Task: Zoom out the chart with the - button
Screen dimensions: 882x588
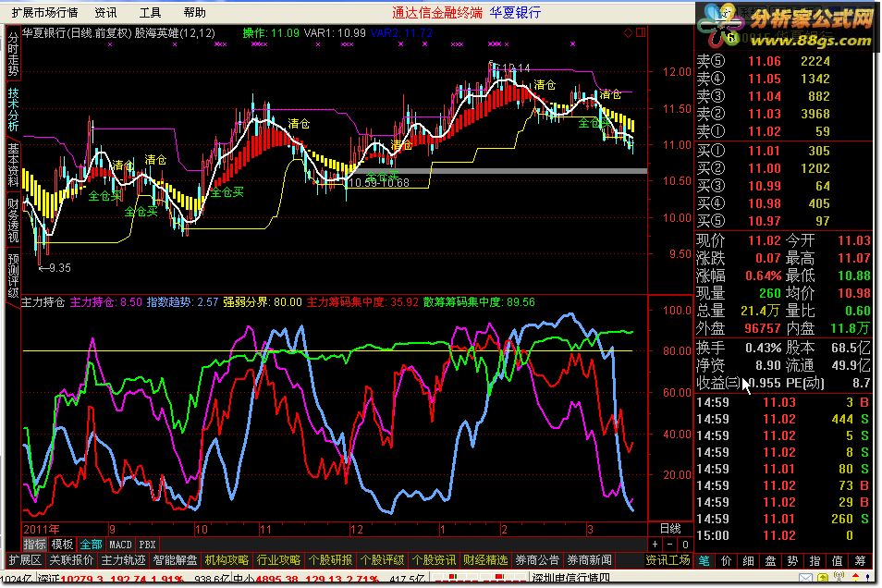Action: tap(670, 545)
